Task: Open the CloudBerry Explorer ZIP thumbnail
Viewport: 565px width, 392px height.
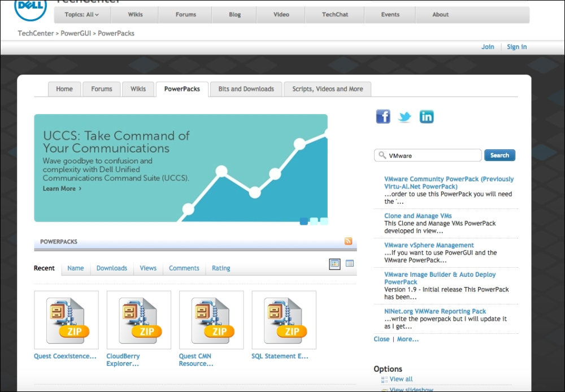Action: [x=138, y=320]
